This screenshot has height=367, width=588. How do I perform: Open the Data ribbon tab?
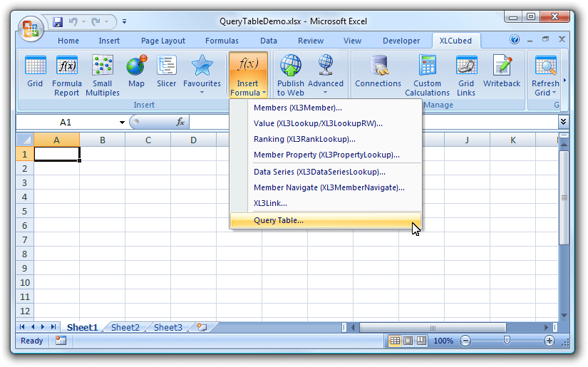(269, 41)
